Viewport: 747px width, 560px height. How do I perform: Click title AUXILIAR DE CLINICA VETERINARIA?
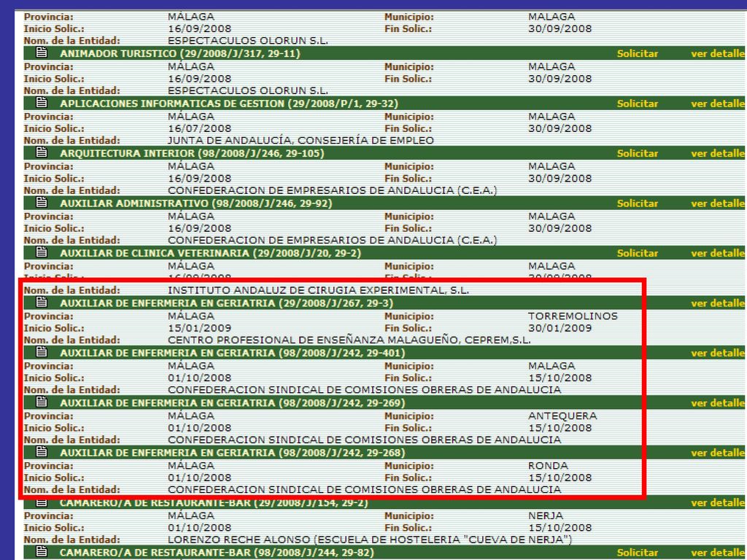tap(211, 253)
